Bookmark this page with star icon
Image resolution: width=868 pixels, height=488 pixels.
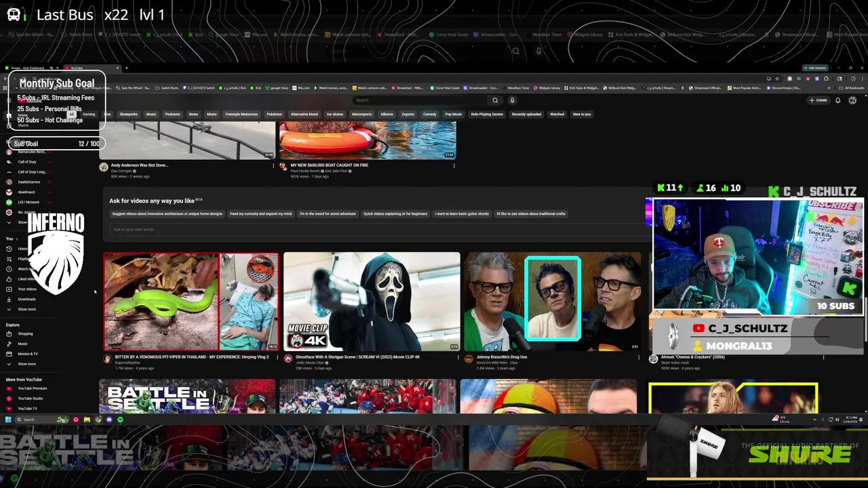click(x=777, y=79)
